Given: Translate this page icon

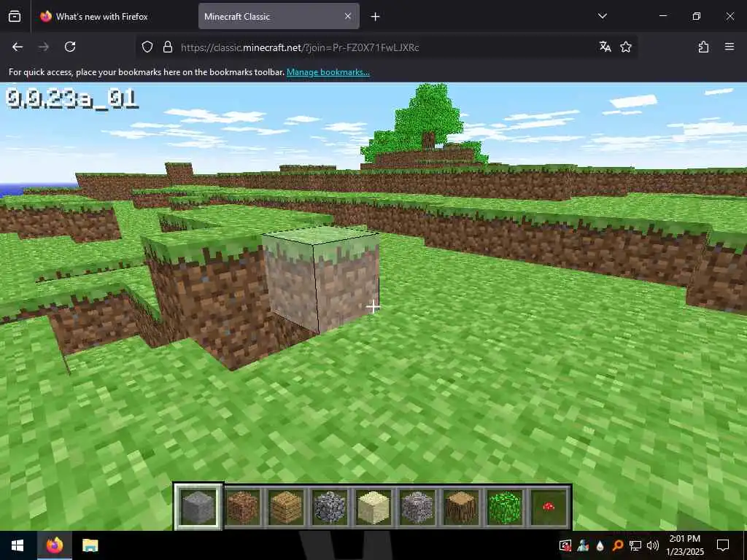Looking at the screenshot, I should pyautogui.click(x=605, y=47).
